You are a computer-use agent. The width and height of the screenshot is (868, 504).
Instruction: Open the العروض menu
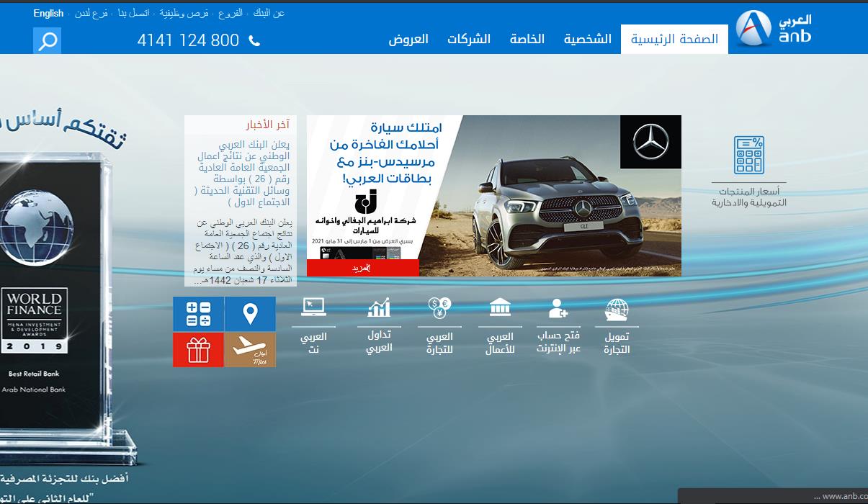pos(408,39)
